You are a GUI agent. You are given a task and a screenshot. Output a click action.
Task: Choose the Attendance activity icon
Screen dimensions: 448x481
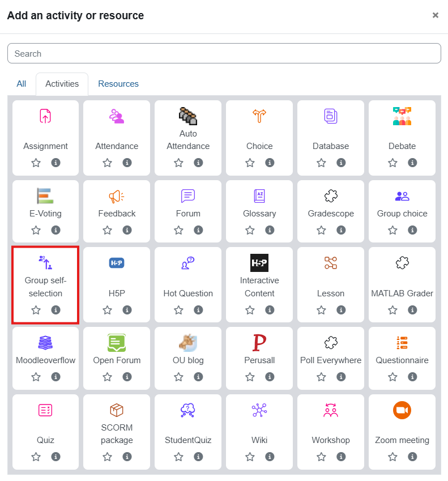[x=117, y=116]
